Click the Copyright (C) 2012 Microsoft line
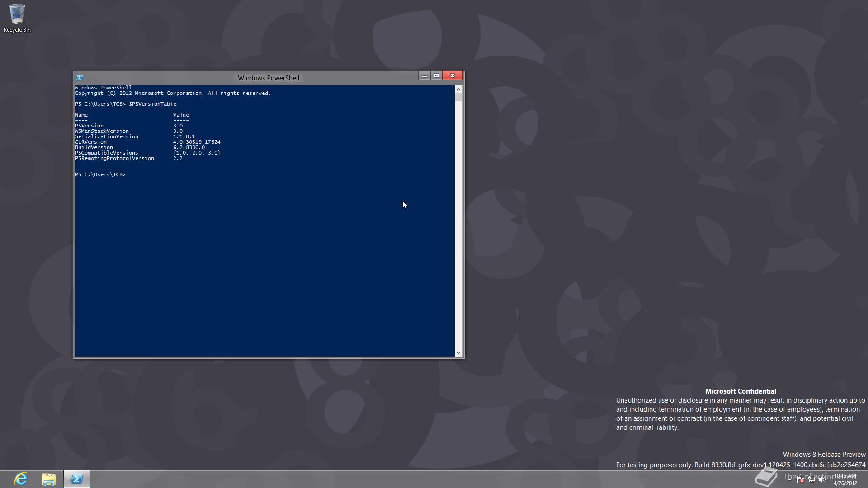Viewport: 868px width, 488px height. point(173,93)
